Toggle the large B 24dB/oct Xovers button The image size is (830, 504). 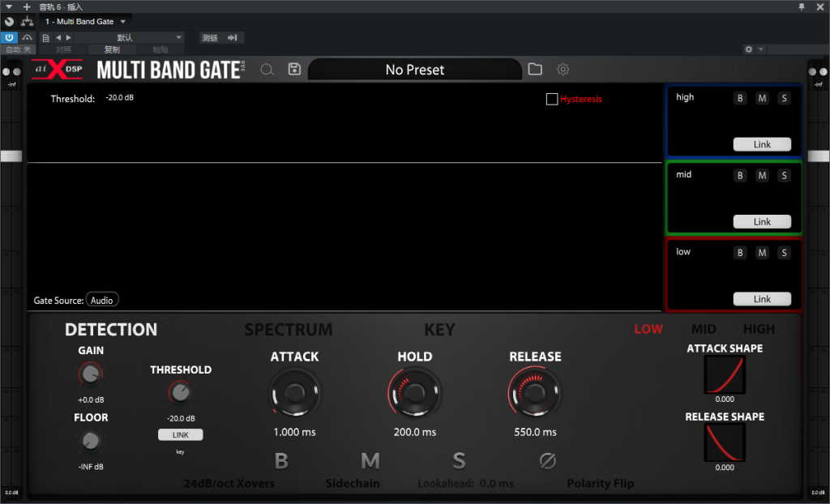pos(281,461)
